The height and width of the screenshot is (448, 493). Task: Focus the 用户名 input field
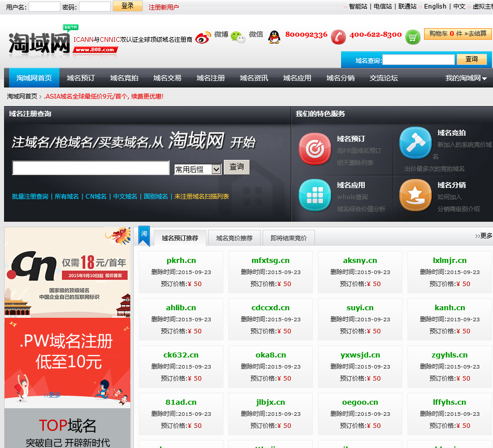tap(44, 7)
